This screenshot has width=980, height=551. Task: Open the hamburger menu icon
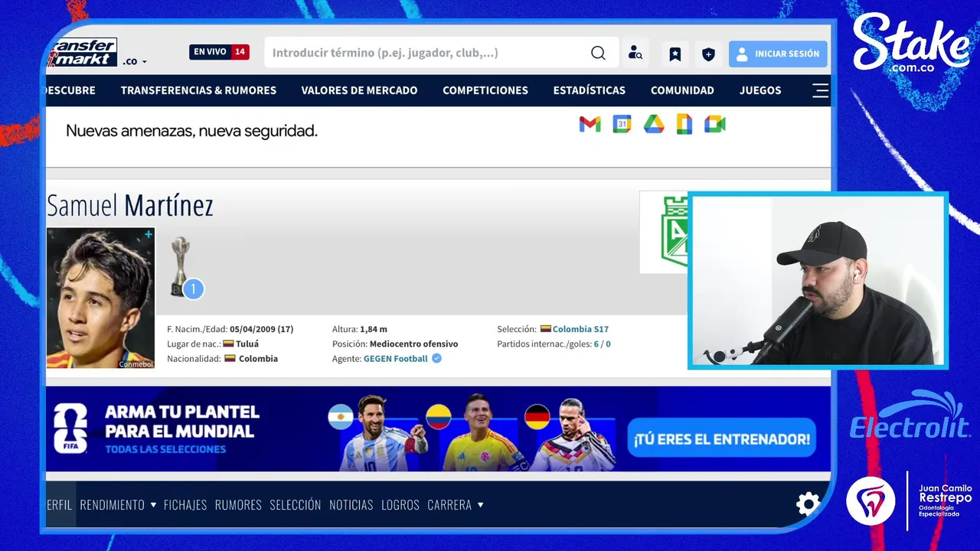point(820,90)
